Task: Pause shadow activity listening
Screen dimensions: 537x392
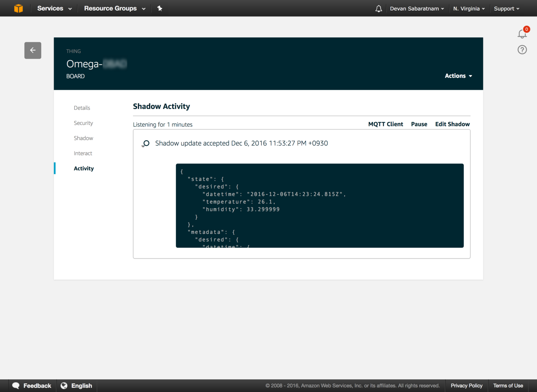Action: 419,124
